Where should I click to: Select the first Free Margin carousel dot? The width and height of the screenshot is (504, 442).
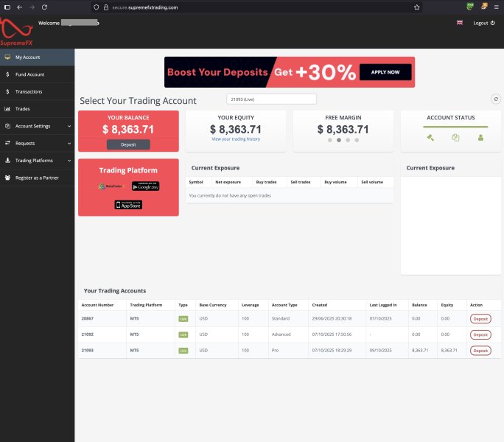tap(329, 139)
